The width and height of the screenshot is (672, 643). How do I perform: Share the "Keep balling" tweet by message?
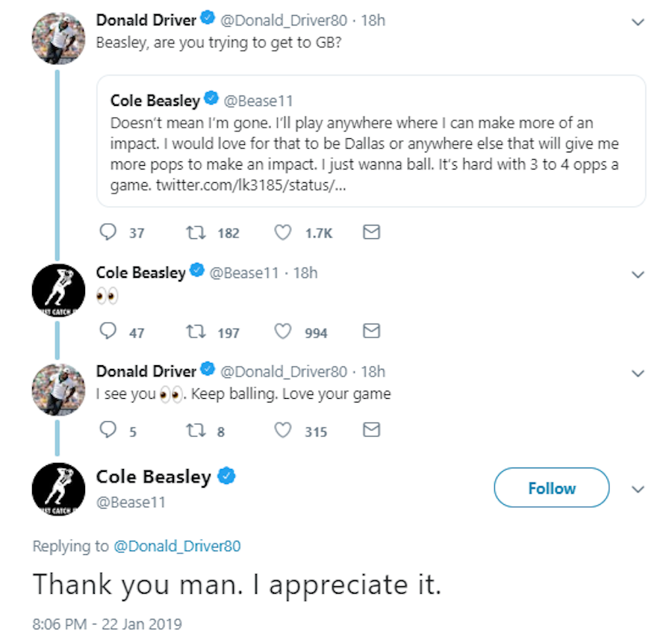click(x=371, y=430)
